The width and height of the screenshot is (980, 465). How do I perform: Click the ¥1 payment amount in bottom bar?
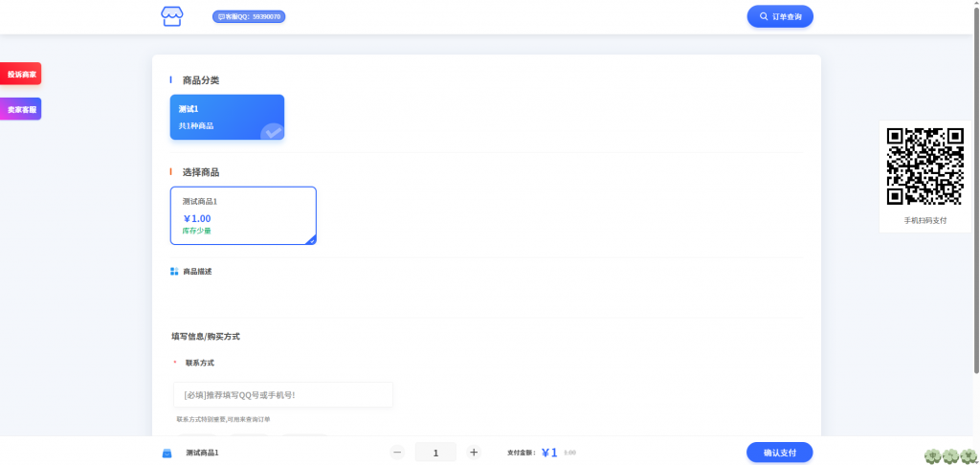[x=549, y=453]
